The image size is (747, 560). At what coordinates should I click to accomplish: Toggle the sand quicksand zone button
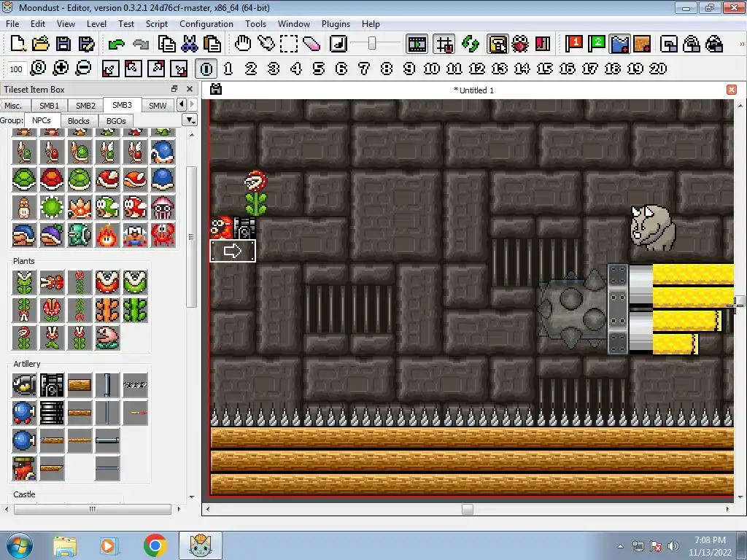(642, 44)
